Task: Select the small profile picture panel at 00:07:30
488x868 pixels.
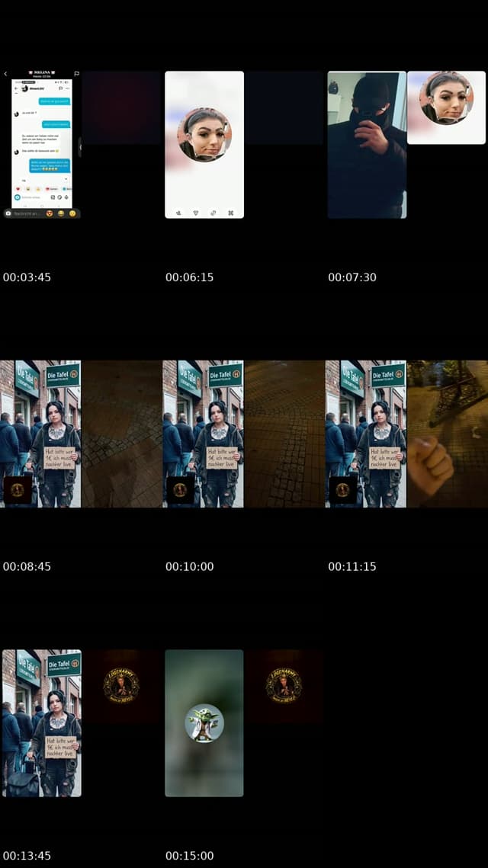Action: [447, 107]
